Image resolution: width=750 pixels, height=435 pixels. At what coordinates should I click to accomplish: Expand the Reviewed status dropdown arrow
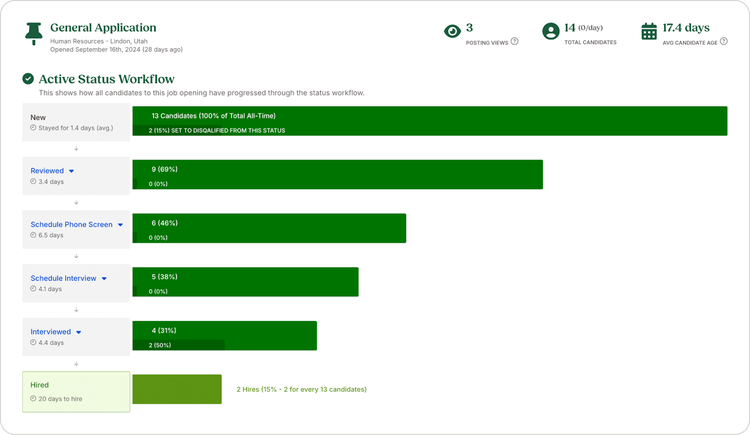point(71,171)
